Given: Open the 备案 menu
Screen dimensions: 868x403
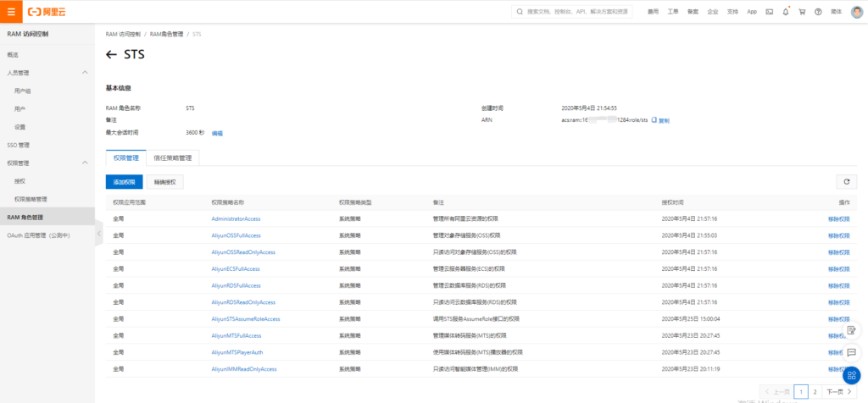Looking at the screenshot, I should tap(693, 12).
